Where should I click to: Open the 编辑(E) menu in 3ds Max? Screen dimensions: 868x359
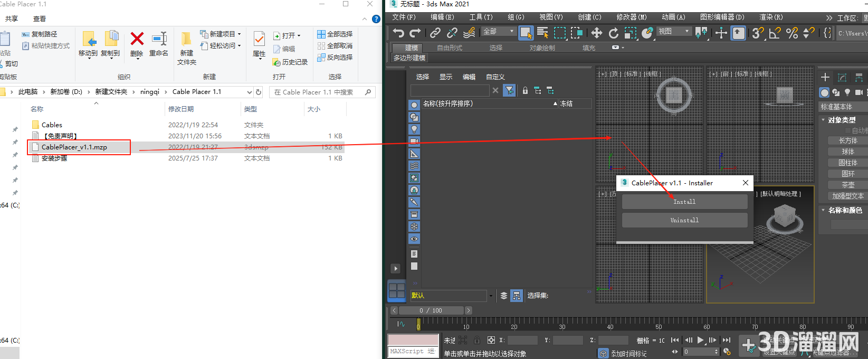click(x=442, y=17)
